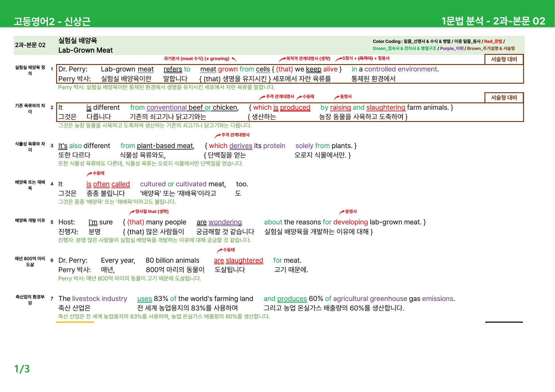This screenshot has width=555, height=392.
Task: Click the side label '배양육 개발 이유'
Action: (30, 220)
